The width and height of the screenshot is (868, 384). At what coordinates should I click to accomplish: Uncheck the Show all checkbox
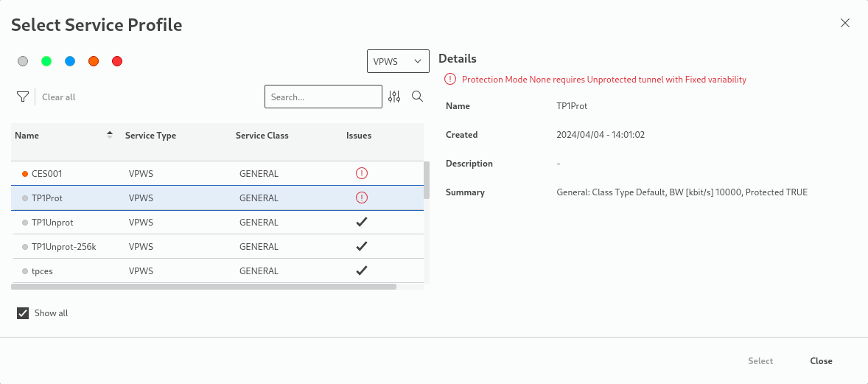(x=23, y=313)
